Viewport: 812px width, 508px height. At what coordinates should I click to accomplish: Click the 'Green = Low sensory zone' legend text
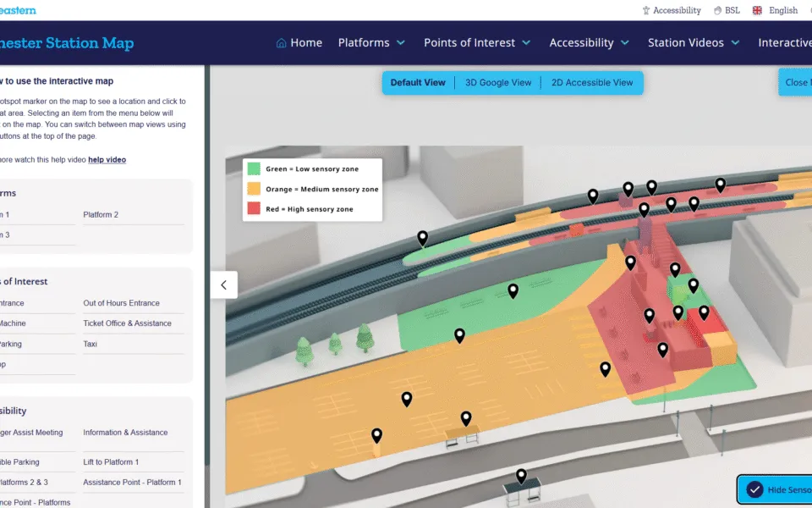click(312, 169)
